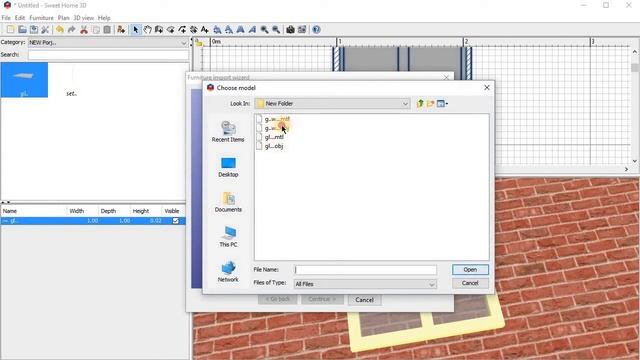Click the Zoom in magnifier icon
640x360 pixels.
(264, 30)
